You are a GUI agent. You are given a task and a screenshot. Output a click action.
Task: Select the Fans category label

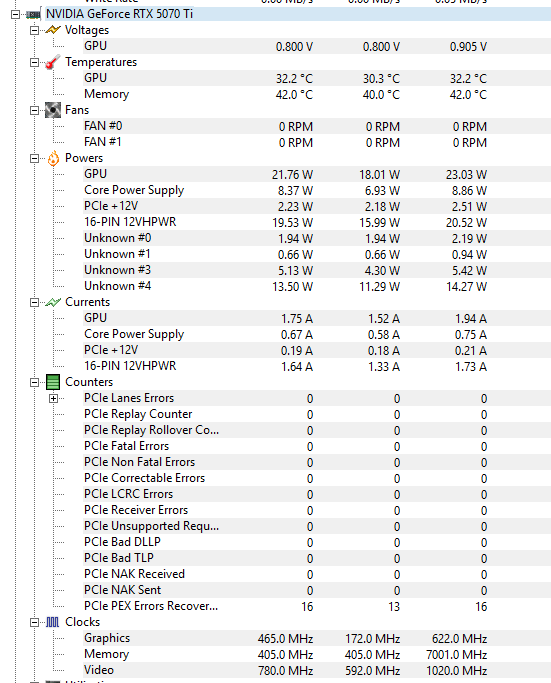tap(77, 110)
